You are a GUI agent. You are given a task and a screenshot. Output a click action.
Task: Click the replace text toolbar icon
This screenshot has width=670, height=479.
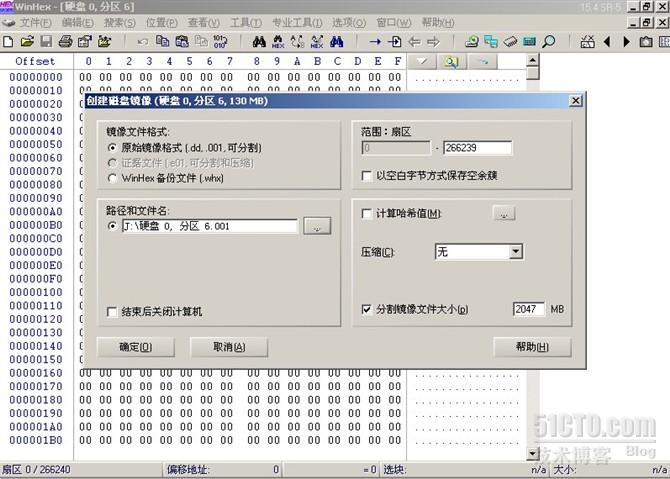[297, 41]
